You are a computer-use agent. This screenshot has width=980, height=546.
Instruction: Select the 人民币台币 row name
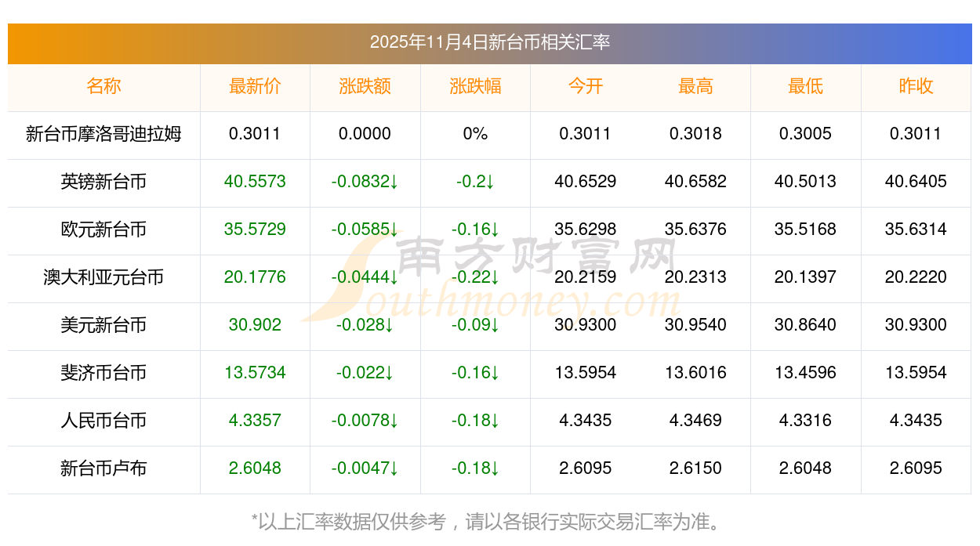(103, 421)
